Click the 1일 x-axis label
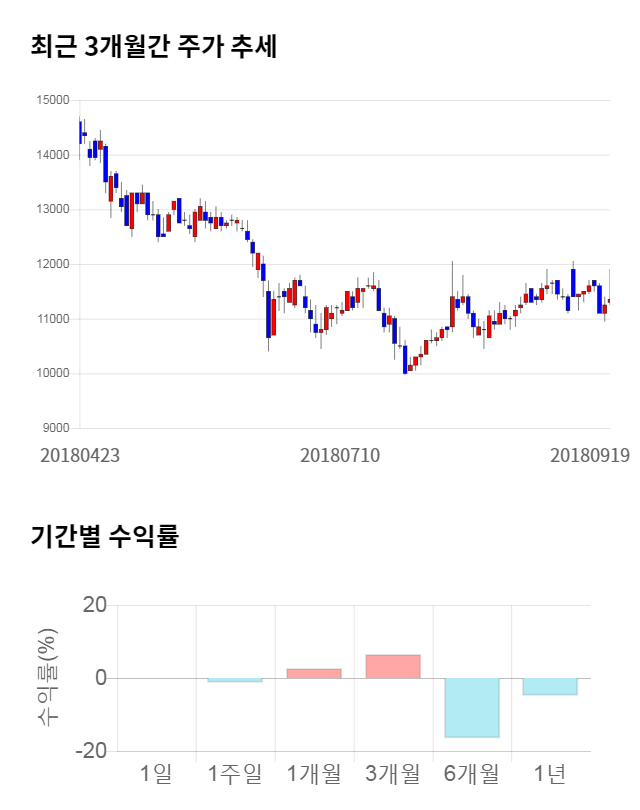This screenshot has height=810, width=640. tap(156, 773)
